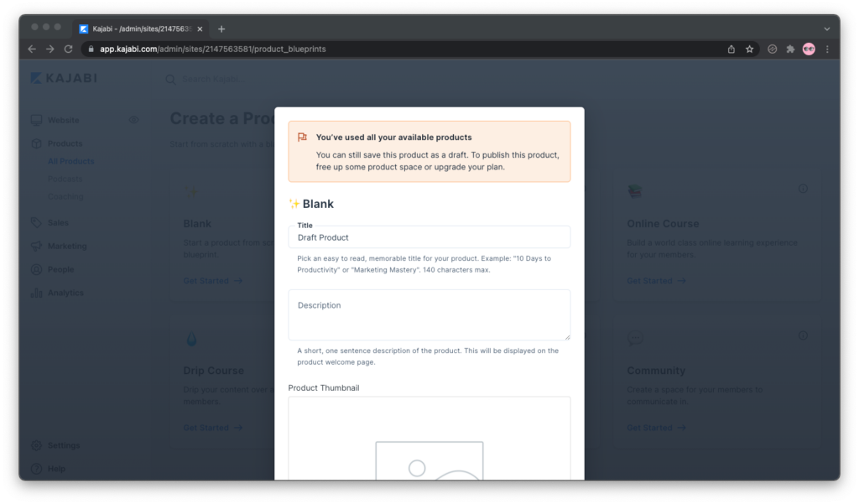Open Sales in the sidebar

[x=58, y=222]
